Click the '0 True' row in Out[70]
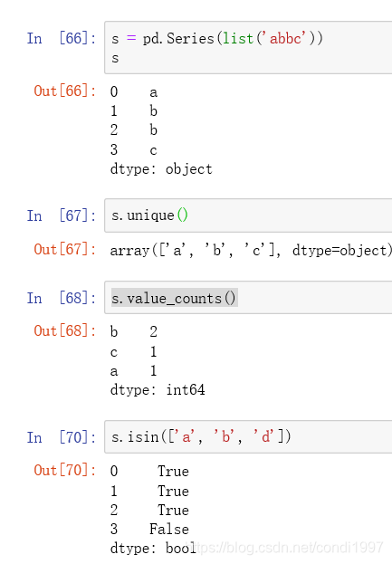The image size is (392, 564). pos(149,471)
